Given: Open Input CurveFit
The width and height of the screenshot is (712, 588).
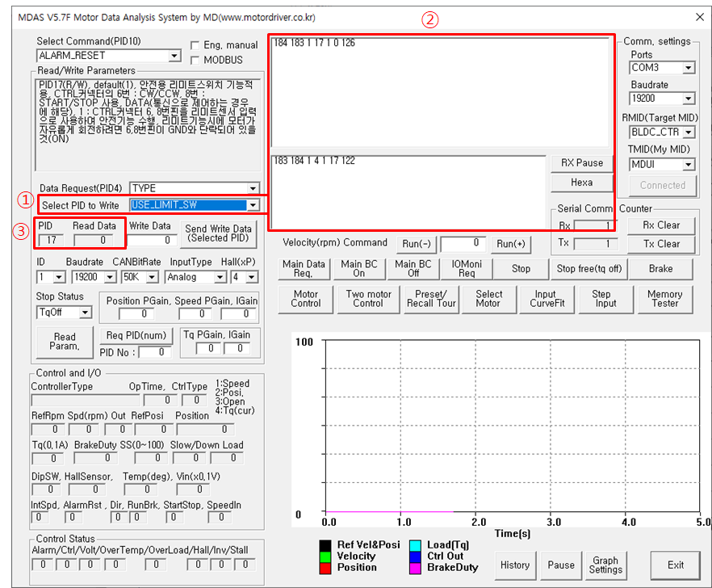Looking at the screenshot, I should click(x=547, y=299).
